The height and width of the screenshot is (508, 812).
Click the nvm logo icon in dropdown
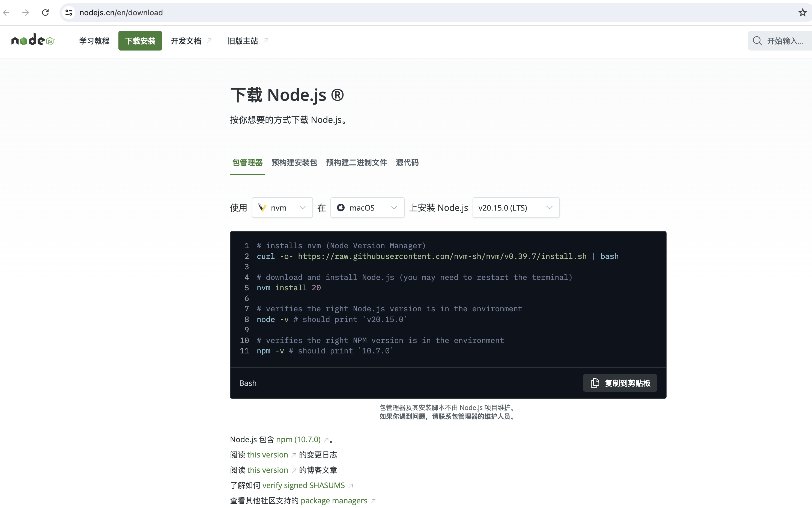coord(262,208)
